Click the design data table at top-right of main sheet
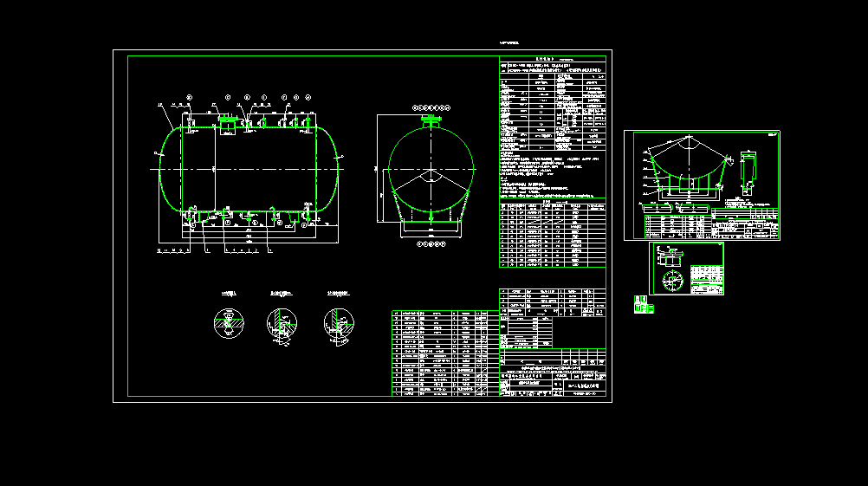This screenshot has width=868, height=486. pyautogui.click(x=553, y=103)
